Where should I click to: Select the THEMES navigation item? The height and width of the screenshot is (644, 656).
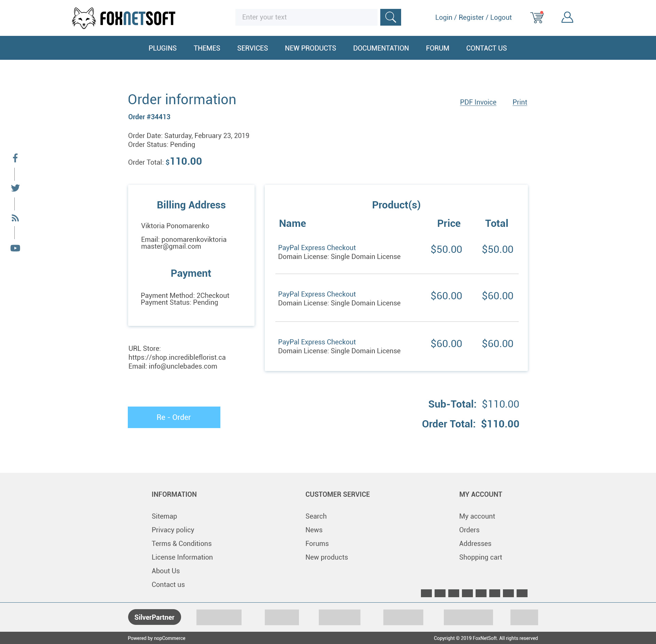pos(207,48)
